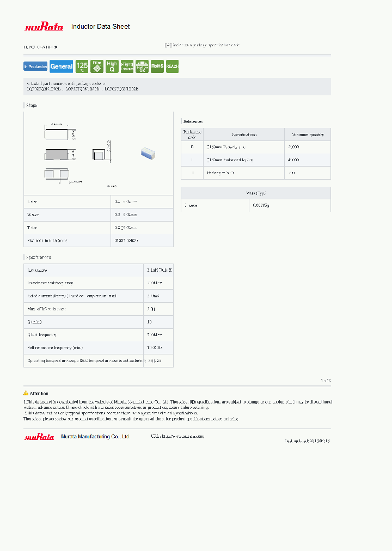Click the 180mm Paper taping row
Screen dimensions: 392x551
pyautogui.click(x=256, y=147)
